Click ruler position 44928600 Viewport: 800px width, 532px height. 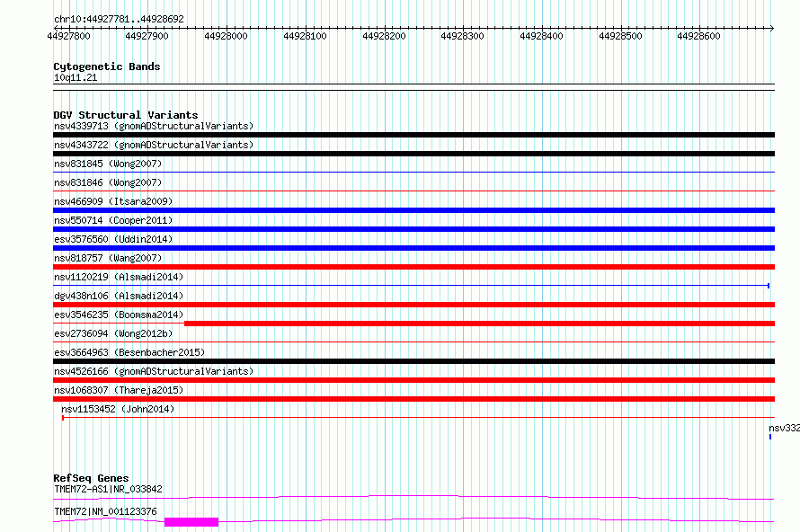pos(698,36)
